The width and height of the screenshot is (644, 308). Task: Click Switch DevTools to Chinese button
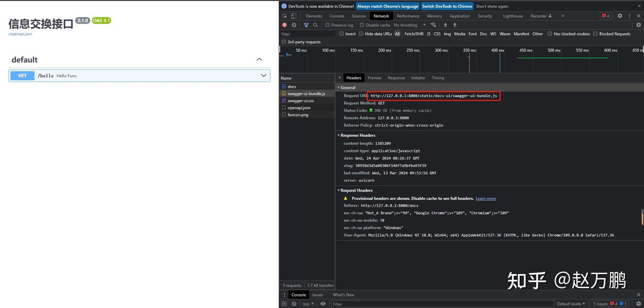(447, 6)
